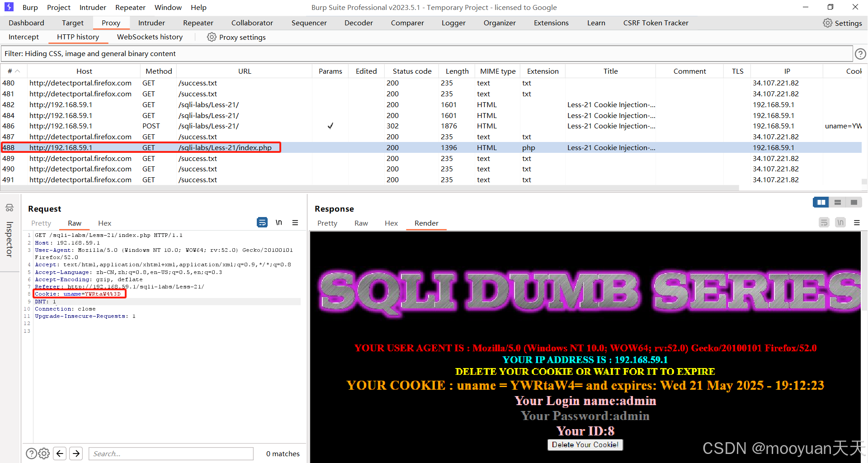Select the response Raw view

[361, 223]
